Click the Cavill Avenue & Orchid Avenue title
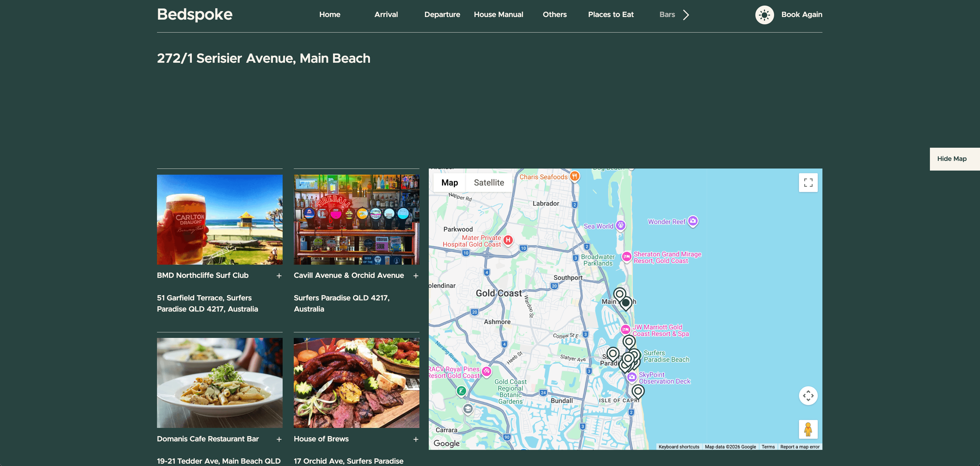980x466 pixels. click(x=349, y=275)
